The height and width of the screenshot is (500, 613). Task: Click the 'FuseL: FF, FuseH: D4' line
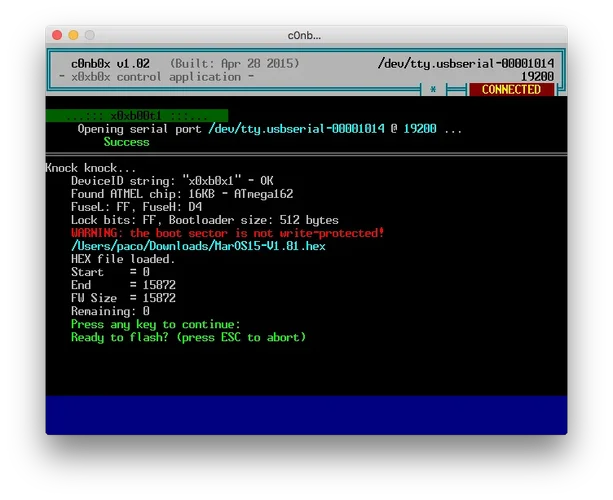(136, 207)
